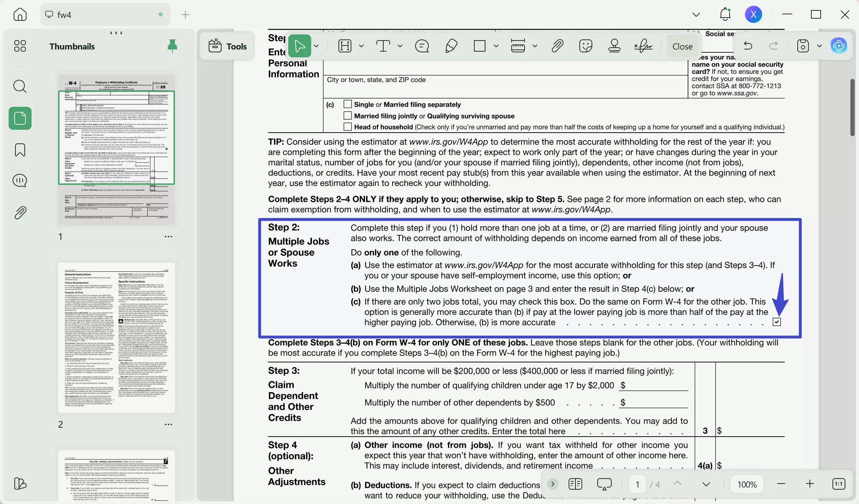Expand the save options dropdown
This screenshot has height=504, width=859.
coord(820,46)
